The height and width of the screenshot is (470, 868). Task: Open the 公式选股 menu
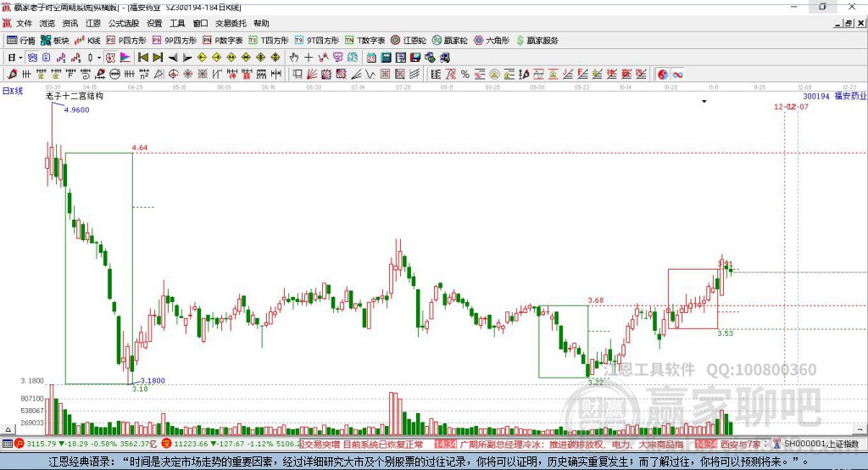[124, 23]
